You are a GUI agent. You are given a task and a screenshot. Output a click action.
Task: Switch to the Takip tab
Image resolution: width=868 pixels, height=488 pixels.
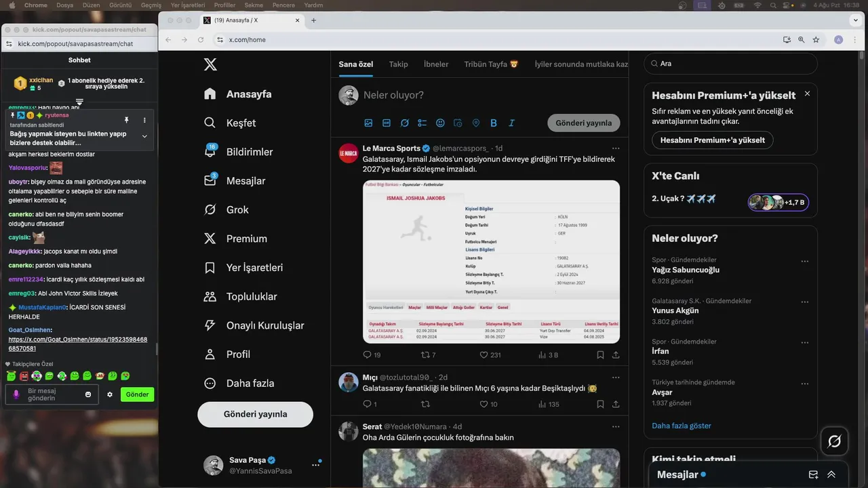coord(399,64)
